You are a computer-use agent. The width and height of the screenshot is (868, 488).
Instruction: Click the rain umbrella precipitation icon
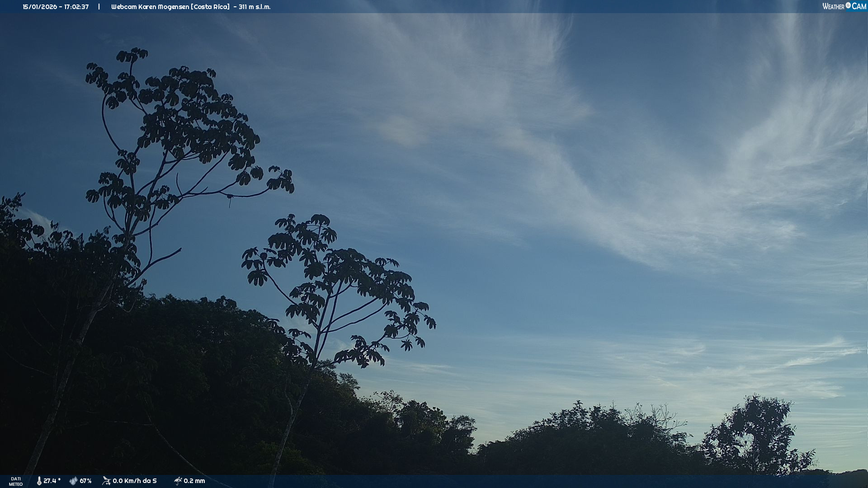tap(178, 481)
